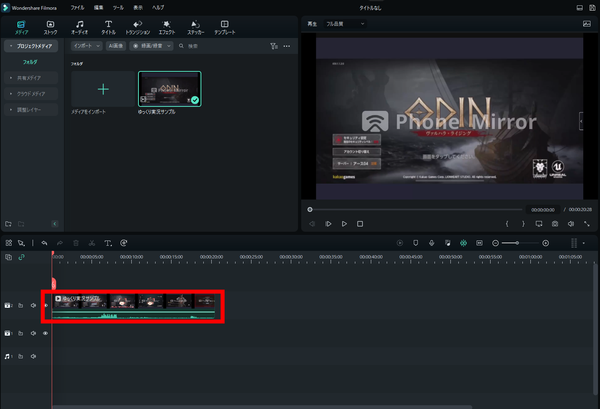
Task: Click the voiceover microphone icon
Action: pos(432,243)
